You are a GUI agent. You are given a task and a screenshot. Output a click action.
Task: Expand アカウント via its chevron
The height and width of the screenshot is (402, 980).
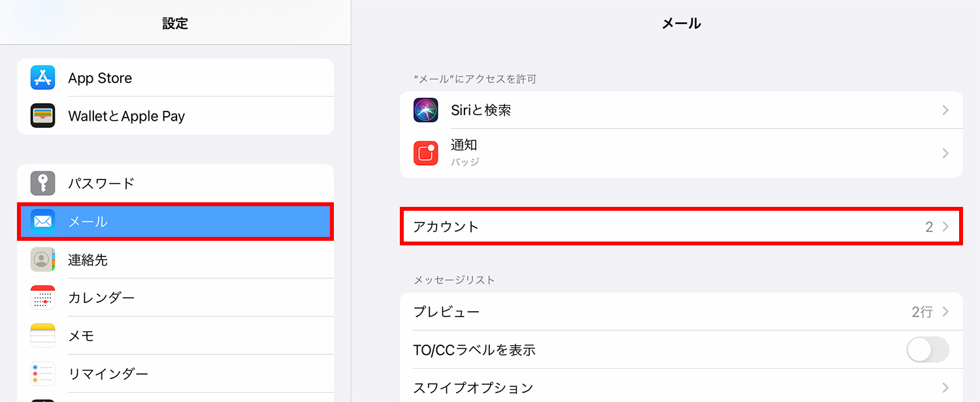pyautogui.click(x=945, y=227)
